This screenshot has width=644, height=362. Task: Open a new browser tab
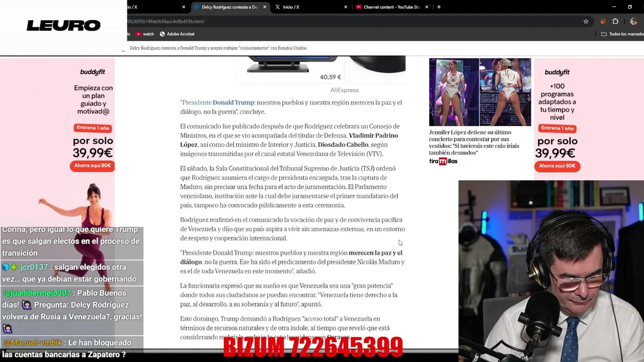(x=439, y=7)
